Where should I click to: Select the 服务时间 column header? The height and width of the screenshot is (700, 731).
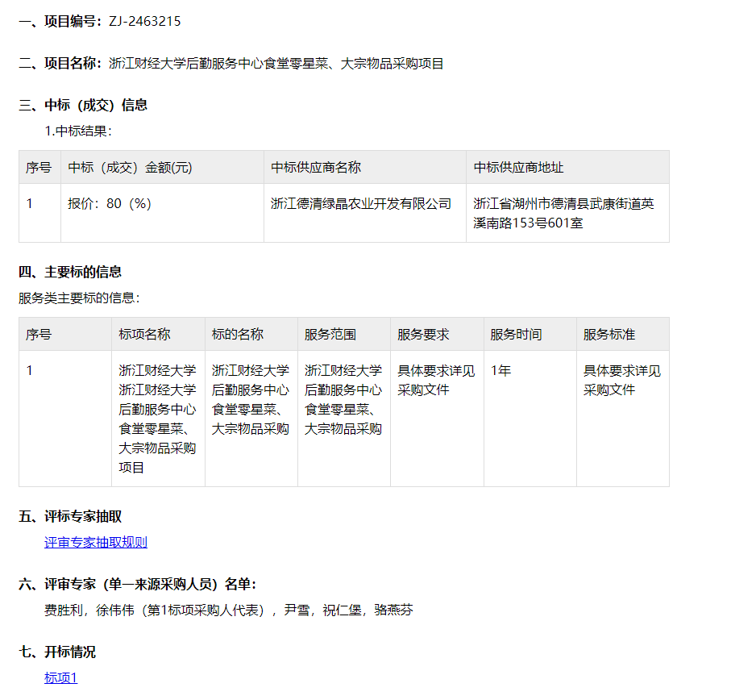click(516, 335)
